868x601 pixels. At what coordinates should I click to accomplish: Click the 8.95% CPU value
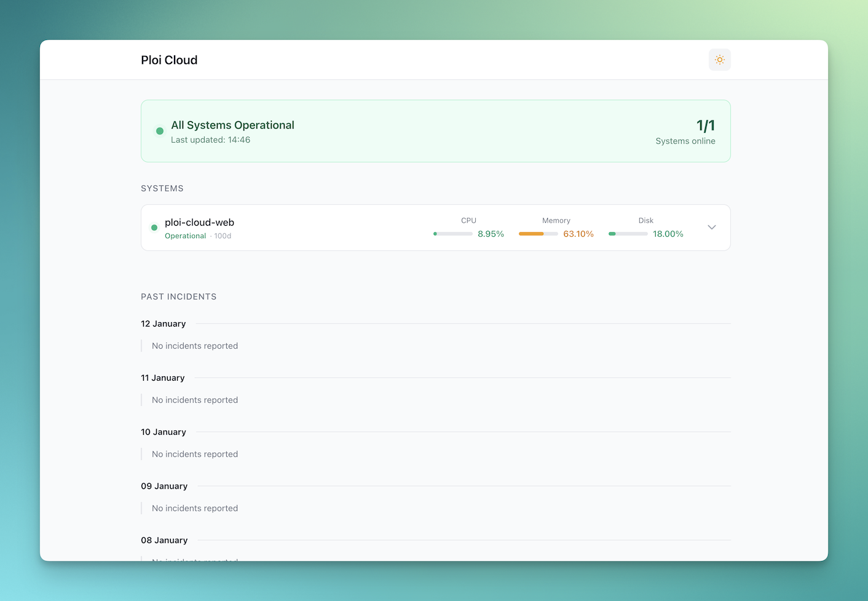(491, 234)
